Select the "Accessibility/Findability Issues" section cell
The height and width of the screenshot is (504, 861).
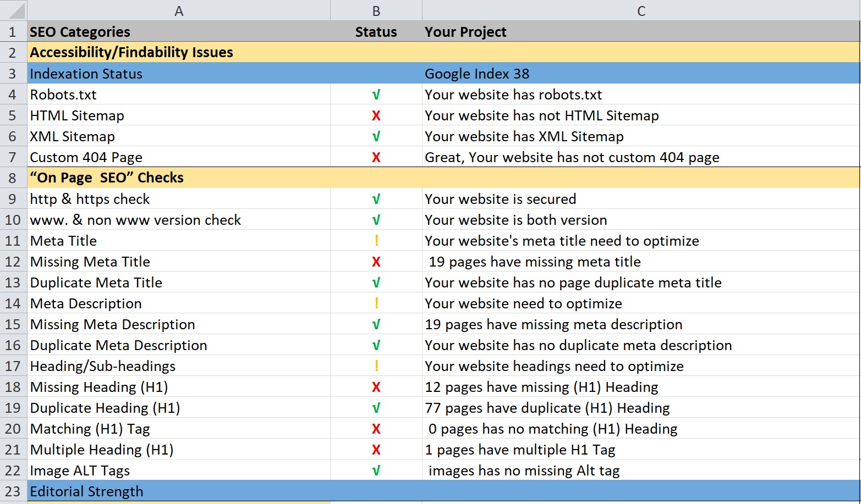tap(131, 53)
